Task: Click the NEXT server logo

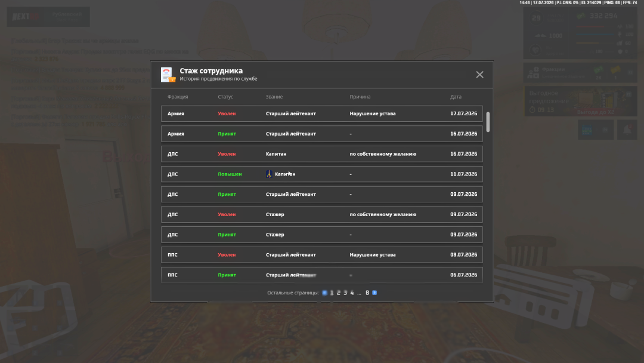Action: pos(26,17)
